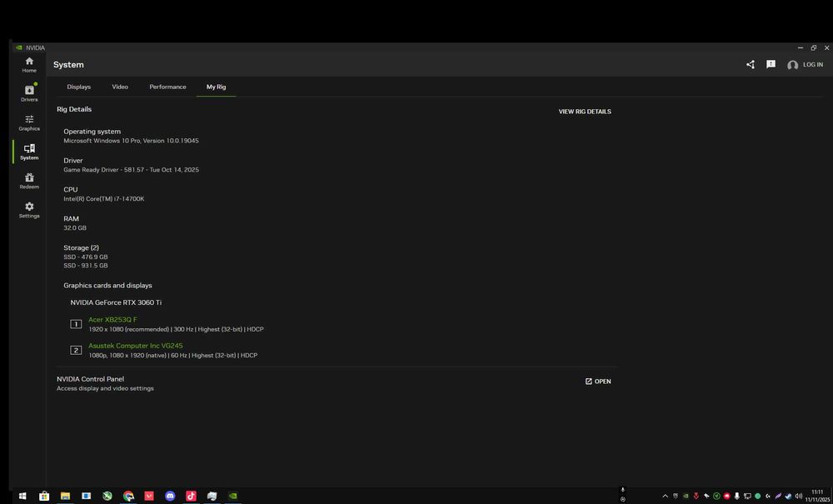The width and height of the screenshot is (833, 504).
Task: Click the SSD - 931.5 GB entry
Action: [x=86, y=266]
